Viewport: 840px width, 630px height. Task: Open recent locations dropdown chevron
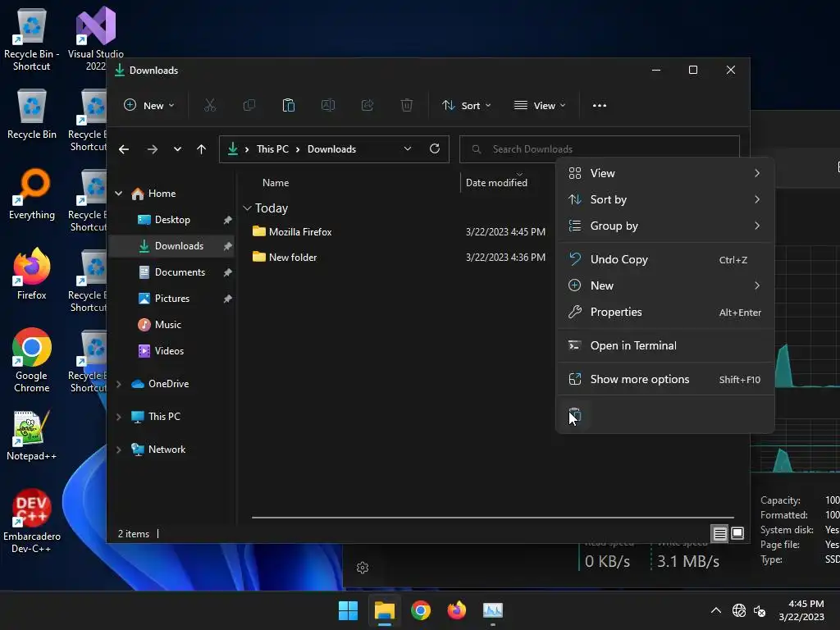(177, 149)
